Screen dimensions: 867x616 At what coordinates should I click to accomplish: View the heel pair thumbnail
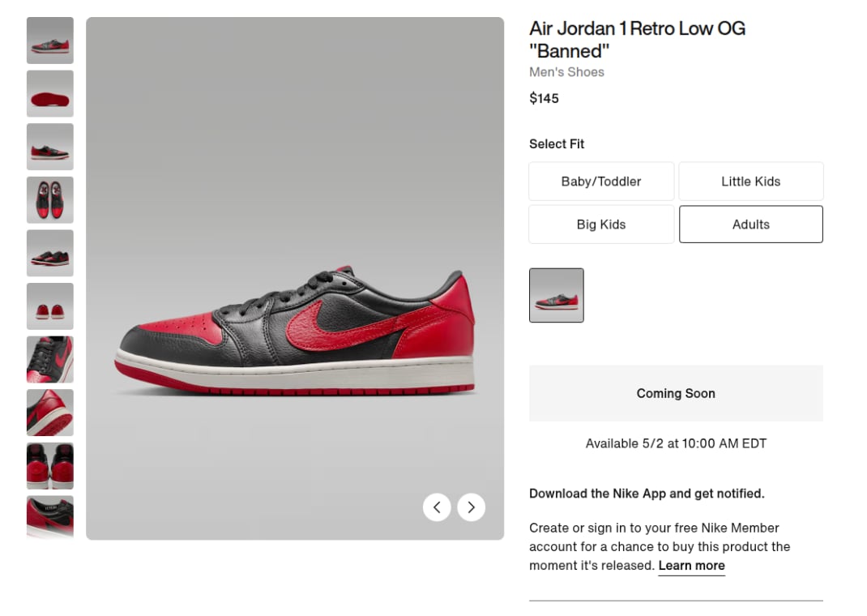tap(49, 306)
